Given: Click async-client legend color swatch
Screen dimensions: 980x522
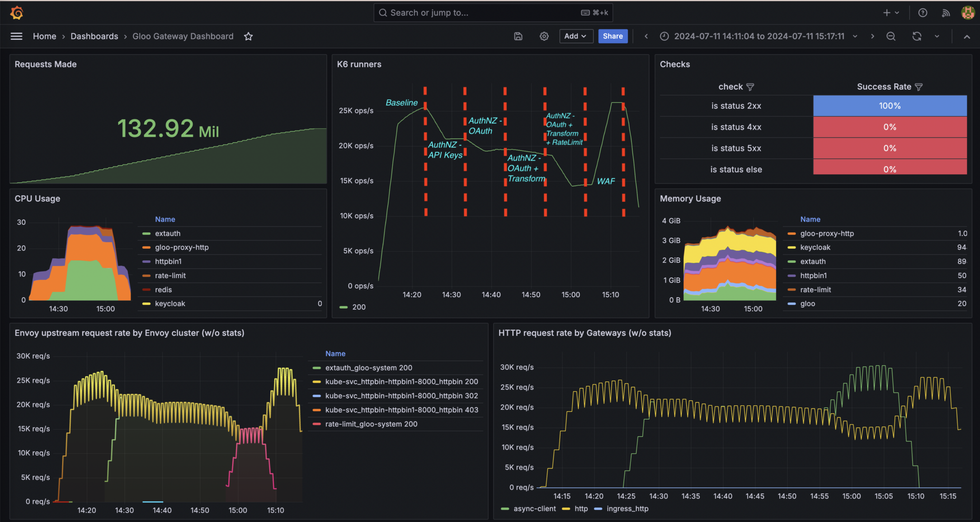Looking at the screenshot, I should click(x=505, y=509).
